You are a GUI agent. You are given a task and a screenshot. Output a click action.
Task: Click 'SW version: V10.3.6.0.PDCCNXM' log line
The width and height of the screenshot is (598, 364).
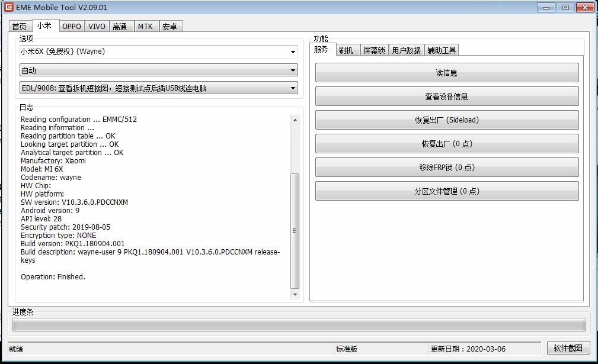tap(74, 202)
